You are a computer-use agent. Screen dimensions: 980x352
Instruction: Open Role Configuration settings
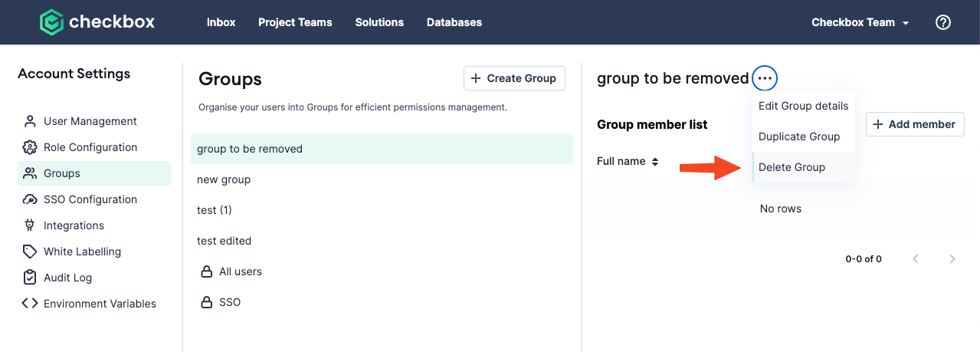pyautogui.click(x=94, y=147)
